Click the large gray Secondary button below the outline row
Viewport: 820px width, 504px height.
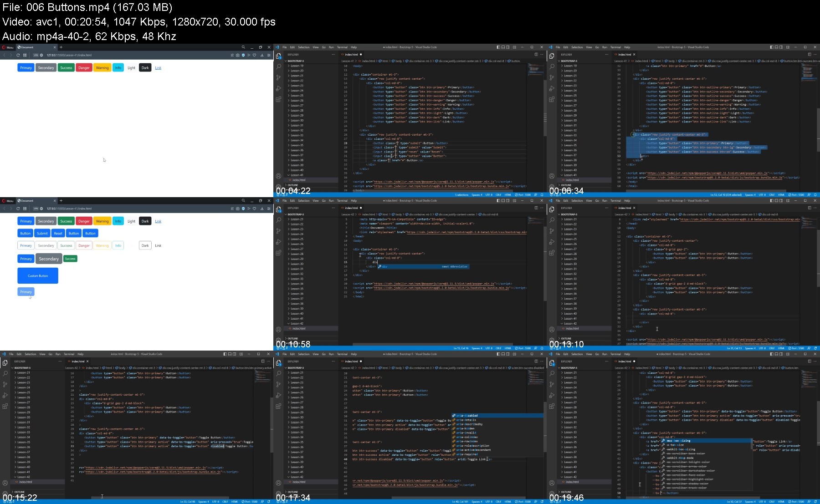click(x=49, y=259)
